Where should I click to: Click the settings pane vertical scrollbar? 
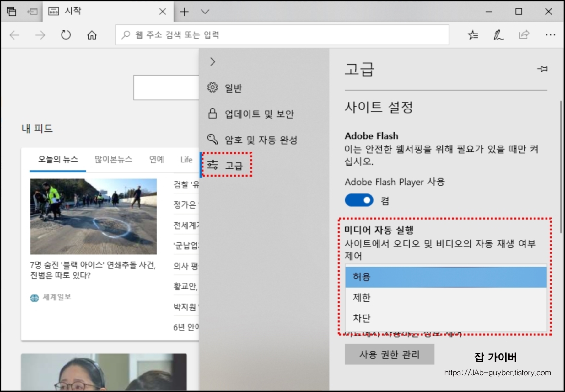(561, 167)
